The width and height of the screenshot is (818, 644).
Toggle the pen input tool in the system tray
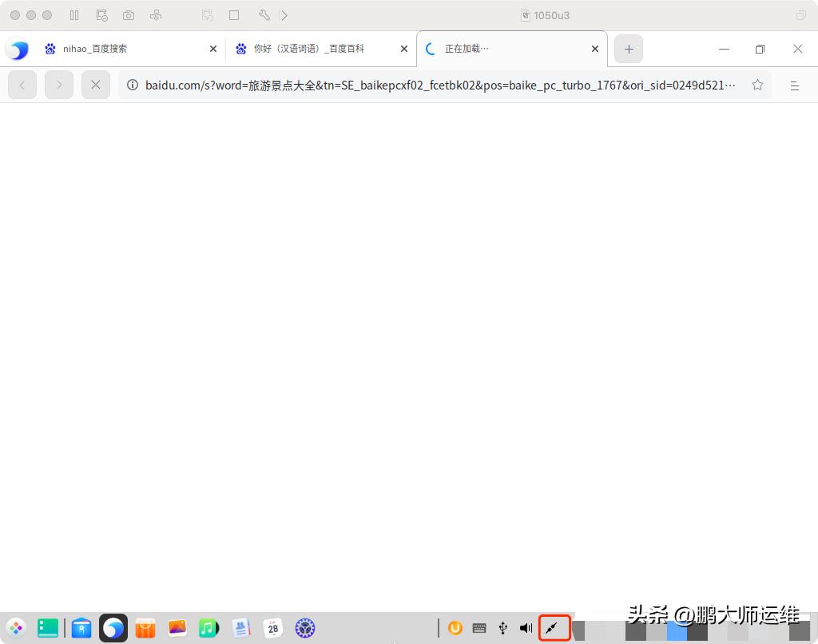[554, 628]
